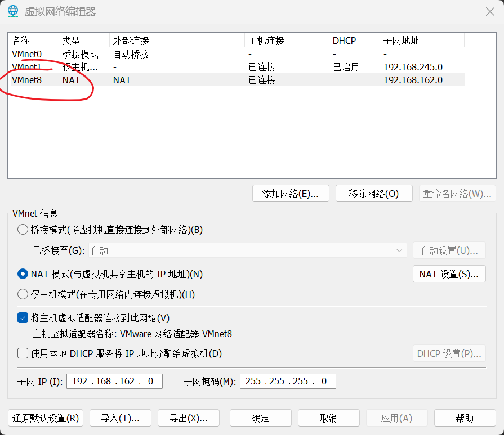Toggle 将主机虚拟适配器连接到此网络 checkbox

tap(23, 318)
